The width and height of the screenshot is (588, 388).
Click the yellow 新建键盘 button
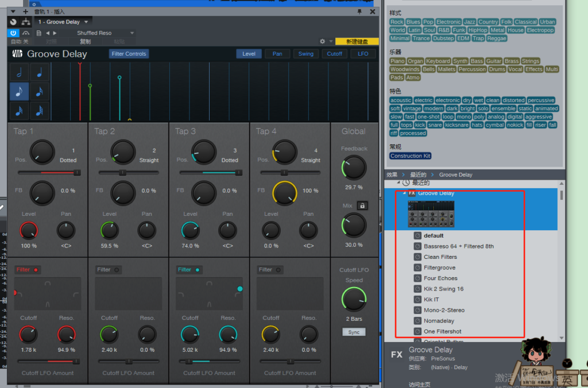(357, 41)
